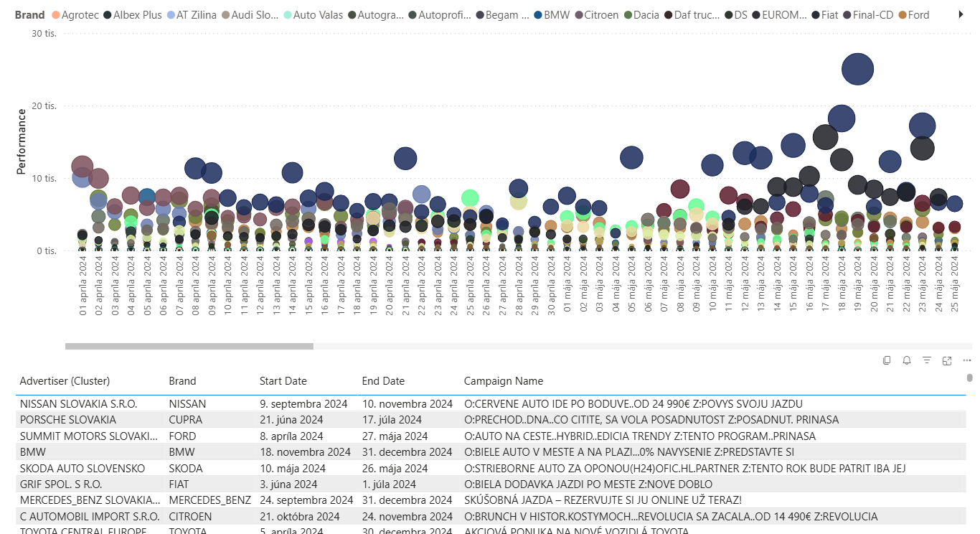980x534 pixels.
Task: Show more brands with the legend arrow
Action: pos(961,14)
